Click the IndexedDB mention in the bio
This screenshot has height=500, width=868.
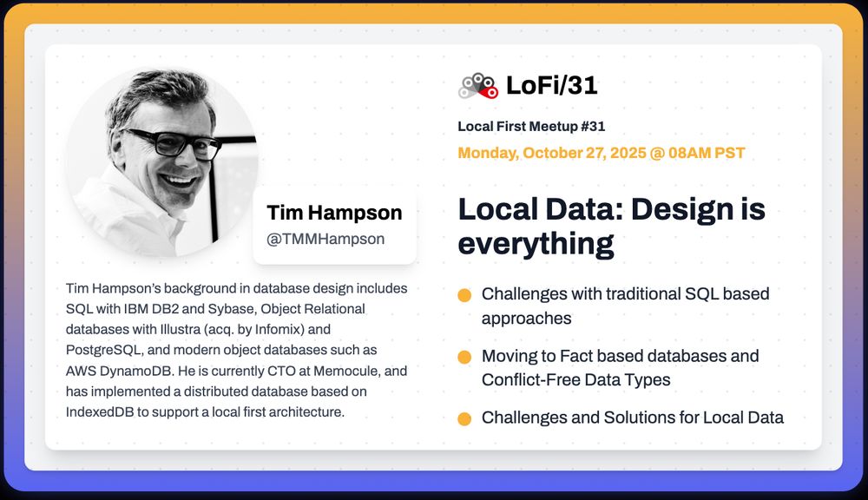100,412
